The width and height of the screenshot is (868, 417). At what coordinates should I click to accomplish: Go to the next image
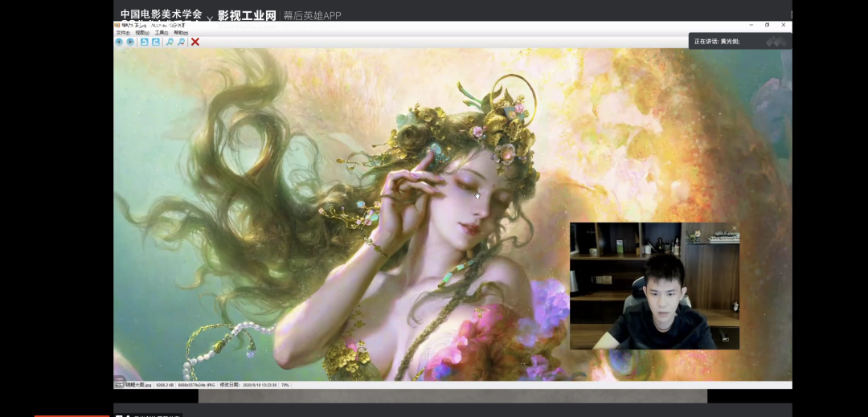coord(130,42)
